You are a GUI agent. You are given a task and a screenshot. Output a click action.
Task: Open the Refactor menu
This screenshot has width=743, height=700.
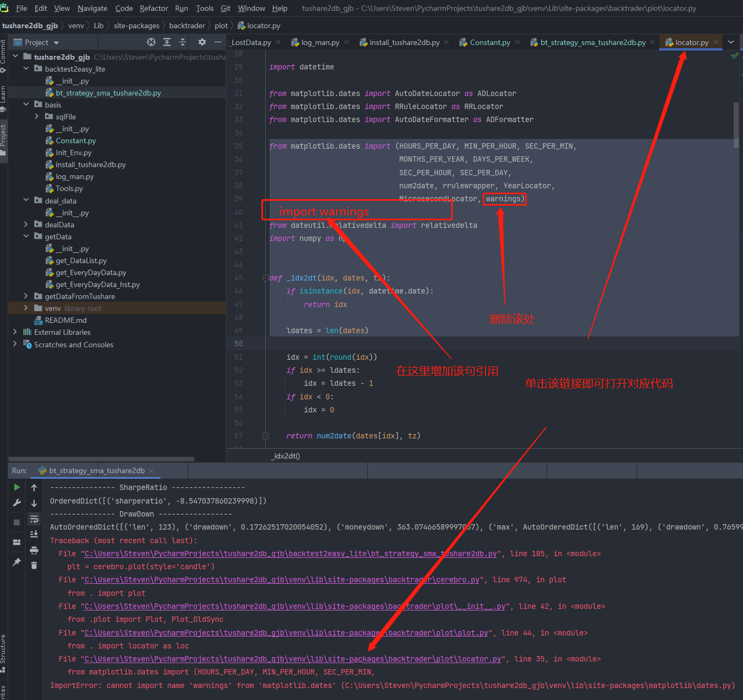coord(153,8)
